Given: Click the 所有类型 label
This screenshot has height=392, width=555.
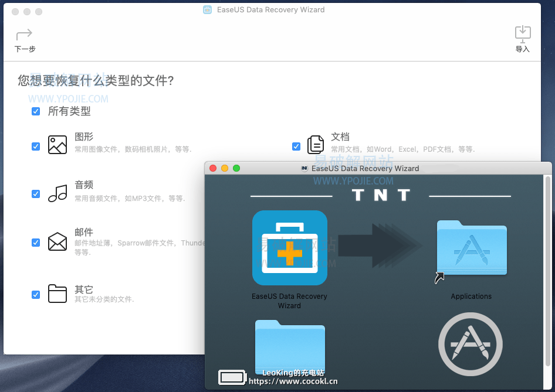Looking at the screenshot, I should pos(69,111).
